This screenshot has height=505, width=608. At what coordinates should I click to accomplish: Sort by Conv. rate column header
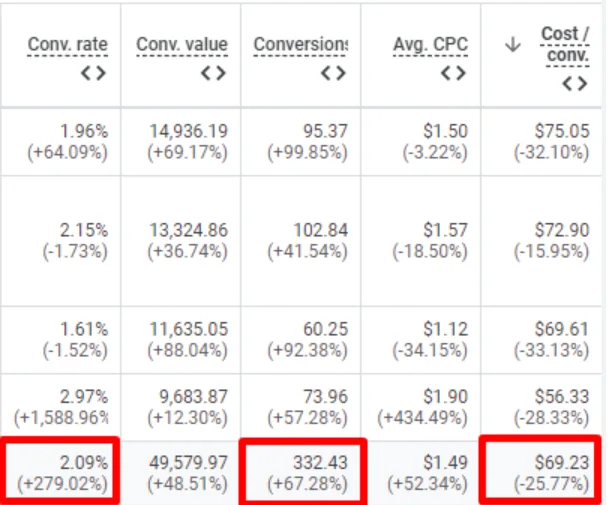point(67,45)
